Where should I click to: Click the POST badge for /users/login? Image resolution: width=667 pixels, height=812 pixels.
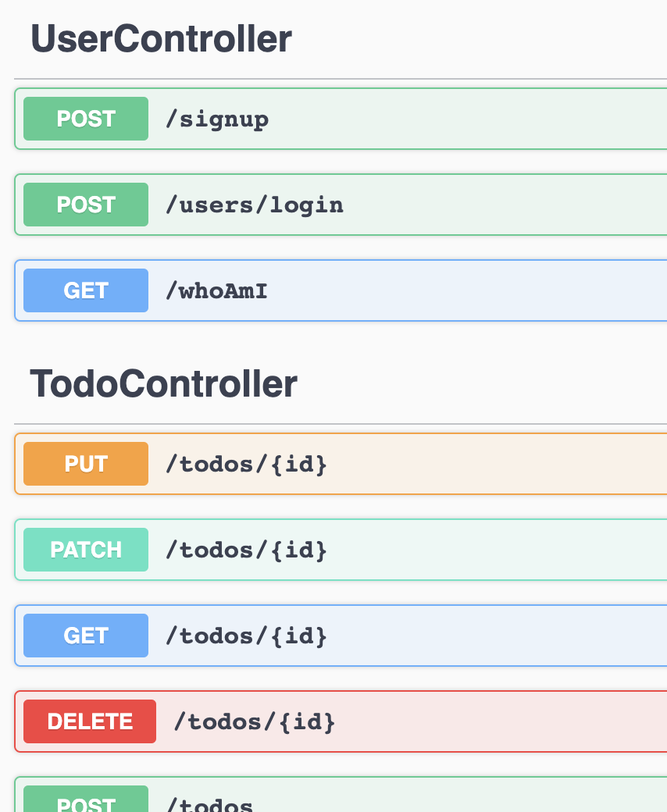point(86,205)
